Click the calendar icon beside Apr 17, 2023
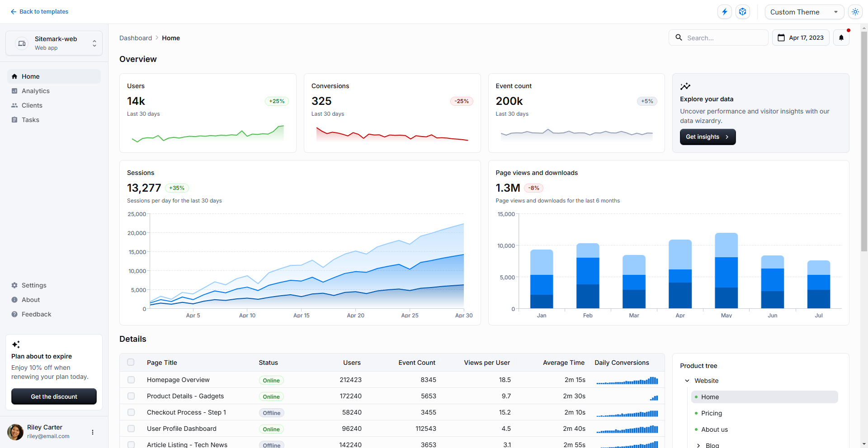This screenshot has width=868, height=448. [781, 38]
